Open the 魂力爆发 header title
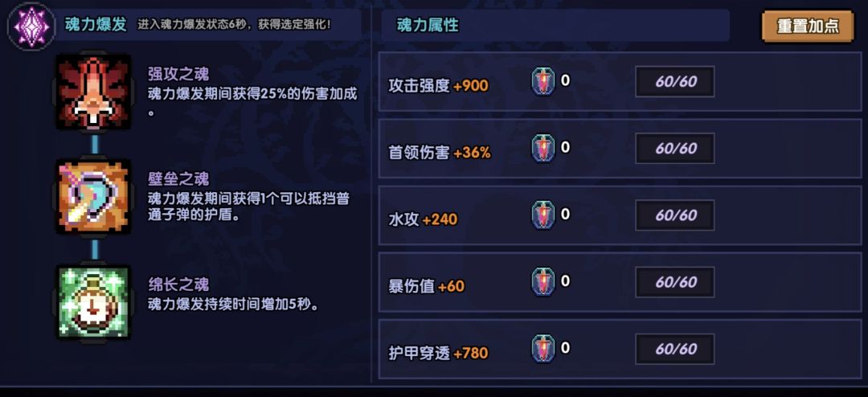868x397 pixels. coord(96,25)
